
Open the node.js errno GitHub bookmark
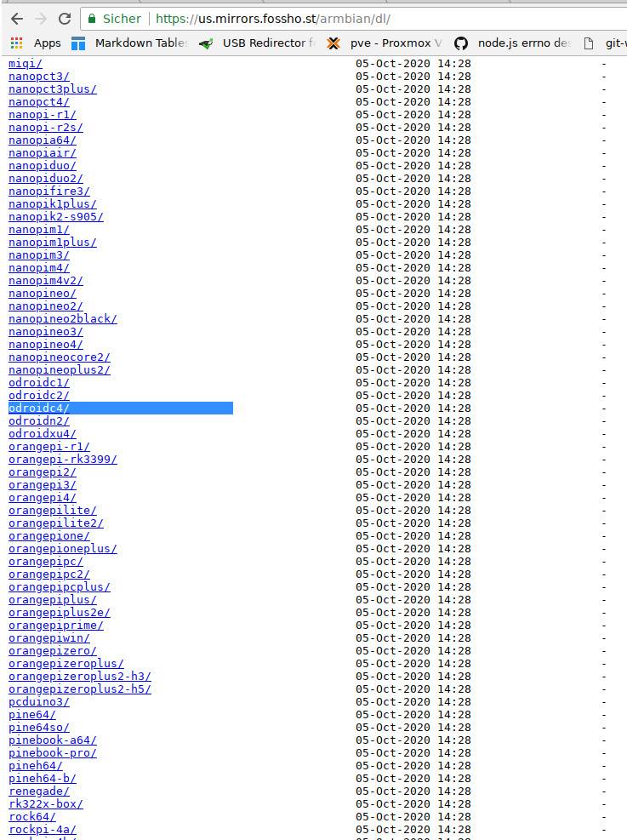(x=512, y=43)
